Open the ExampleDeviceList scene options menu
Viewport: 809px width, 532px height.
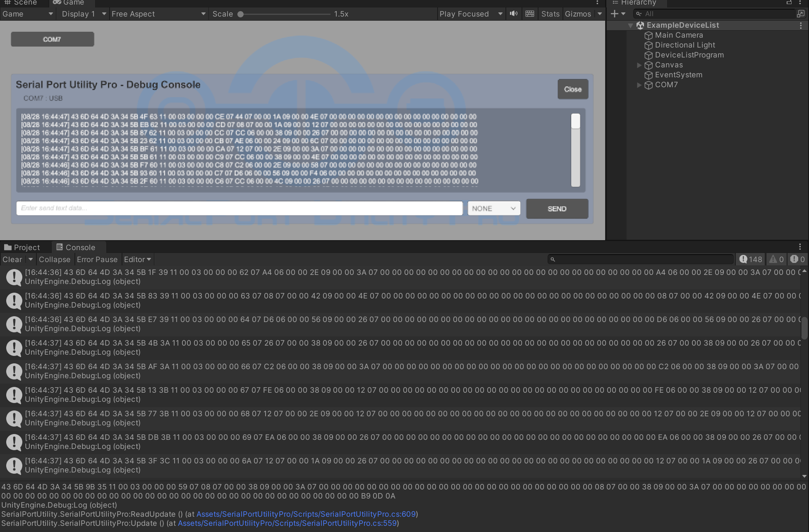(801, 26)
